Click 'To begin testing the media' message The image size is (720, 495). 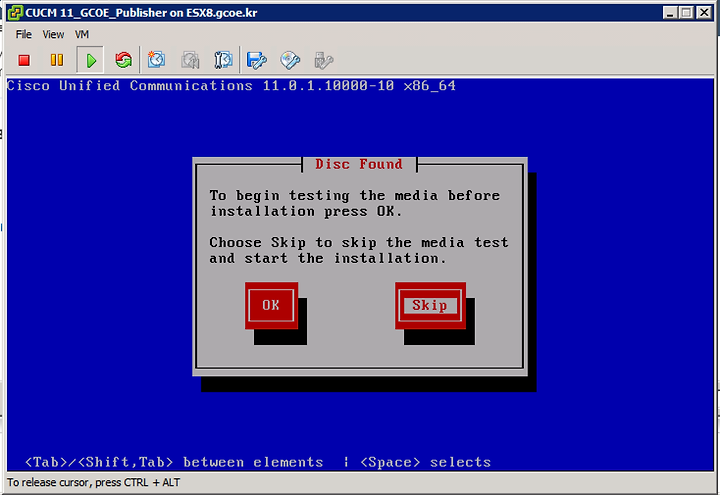(354, 203)
